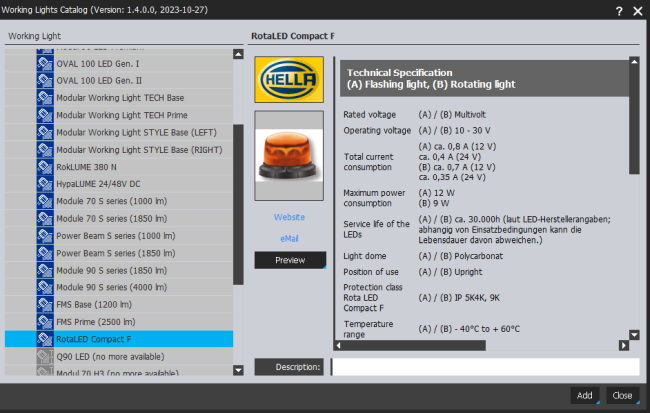Click the RotaLED Compact F list icon

click(45, 339)
